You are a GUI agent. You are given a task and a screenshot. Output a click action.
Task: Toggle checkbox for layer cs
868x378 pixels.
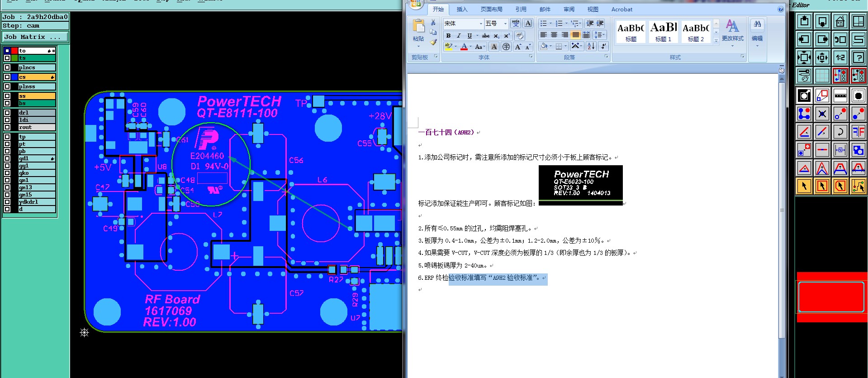tap(7, 77)
